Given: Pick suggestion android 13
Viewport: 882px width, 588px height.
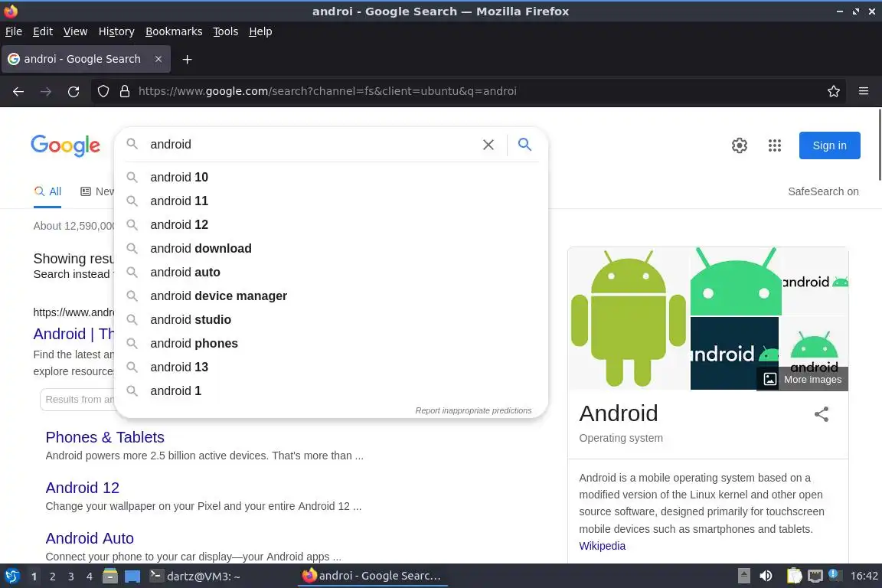Looking at the screenshot, I should coord(332,367).
